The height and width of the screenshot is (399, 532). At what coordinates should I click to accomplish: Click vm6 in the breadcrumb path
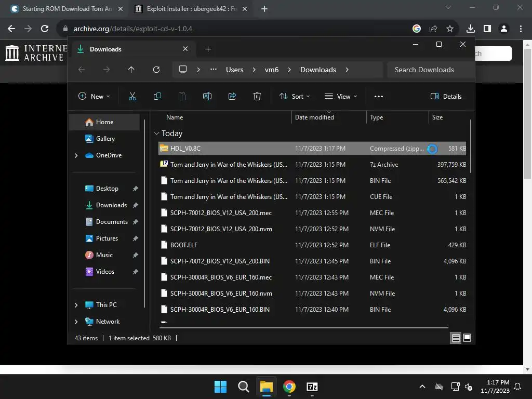tap(272, 70)
